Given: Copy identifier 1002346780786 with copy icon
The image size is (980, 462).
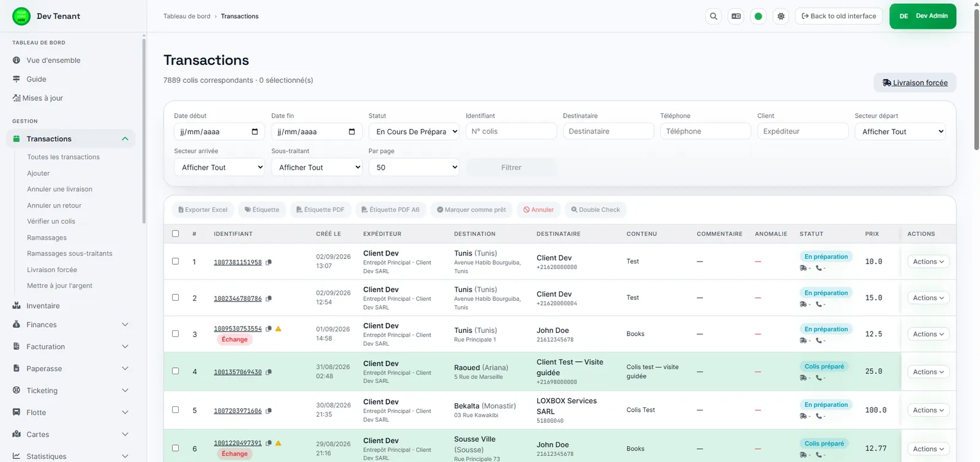Looking at the screenshot, I should point(269,298).
